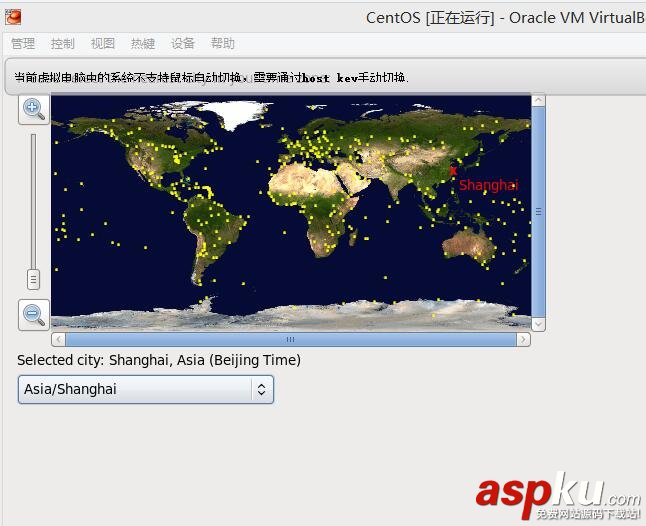The width and height of the screenshot is (646, 526).
Task: Click the map's horizontal scrollbar thumb
Action: 290,339
